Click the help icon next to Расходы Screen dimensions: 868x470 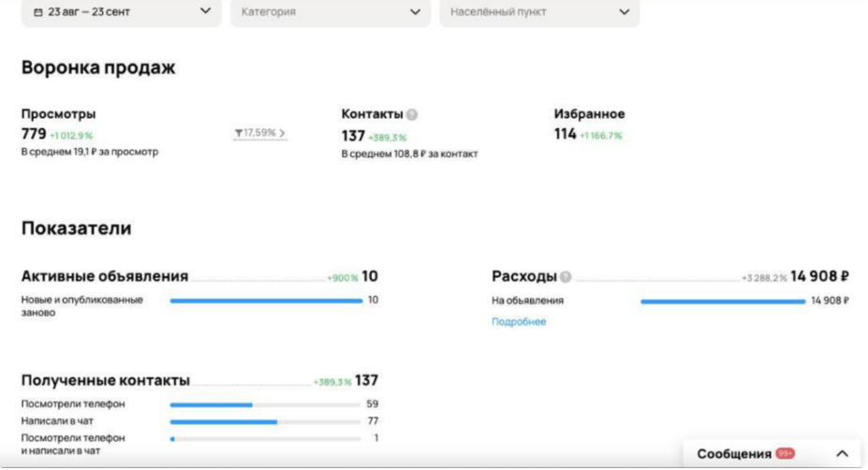click(566, 277)
